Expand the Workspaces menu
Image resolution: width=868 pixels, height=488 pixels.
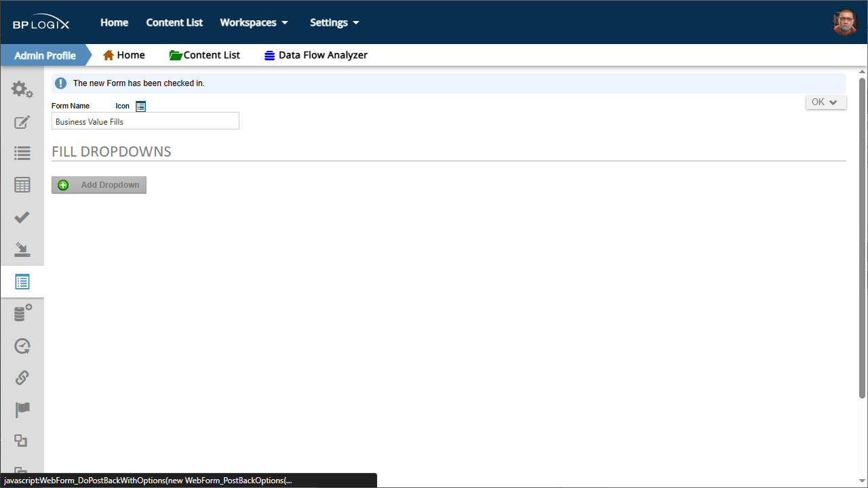point(254,22)
